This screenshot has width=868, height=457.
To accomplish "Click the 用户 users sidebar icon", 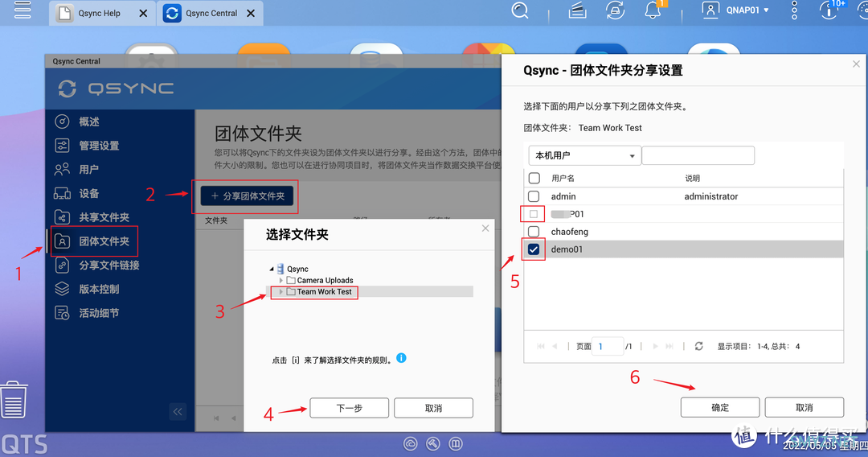I will (62, 169).
